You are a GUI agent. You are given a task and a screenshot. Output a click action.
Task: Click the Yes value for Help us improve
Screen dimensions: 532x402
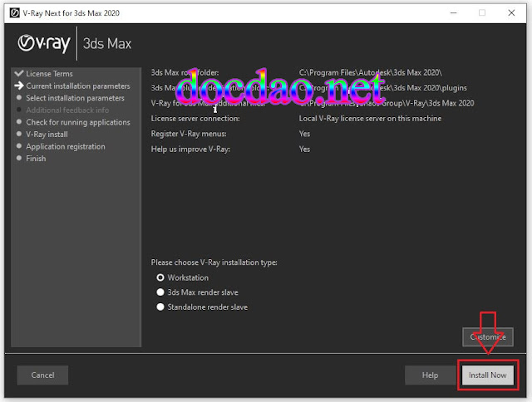[304, 150]
